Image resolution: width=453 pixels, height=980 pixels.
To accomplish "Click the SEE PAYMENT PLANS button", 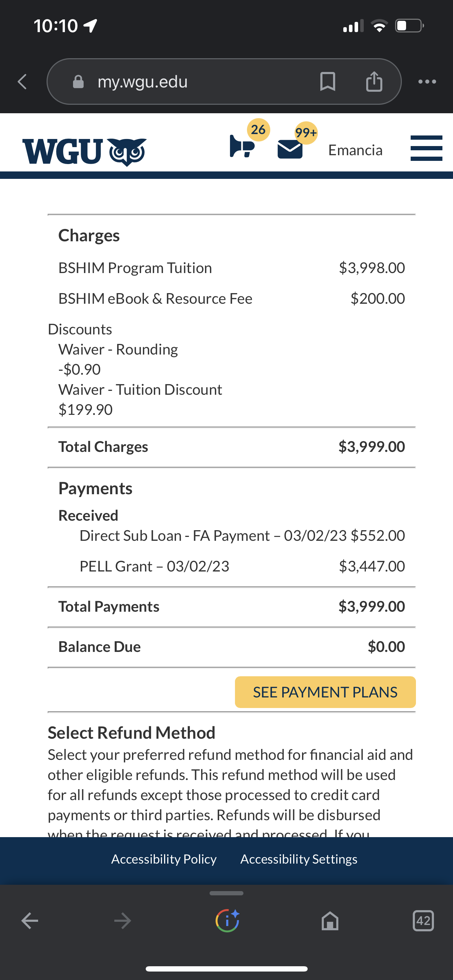I will pos(325,692).
